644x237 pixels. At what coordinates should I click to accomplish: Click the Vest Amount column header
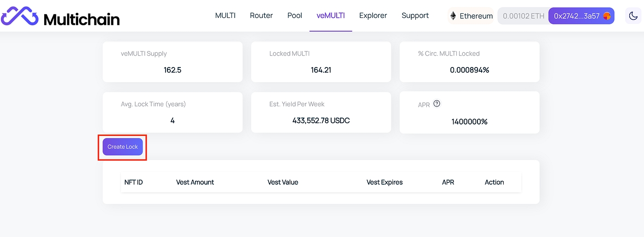pyautogui.click(x=195, y=182)
